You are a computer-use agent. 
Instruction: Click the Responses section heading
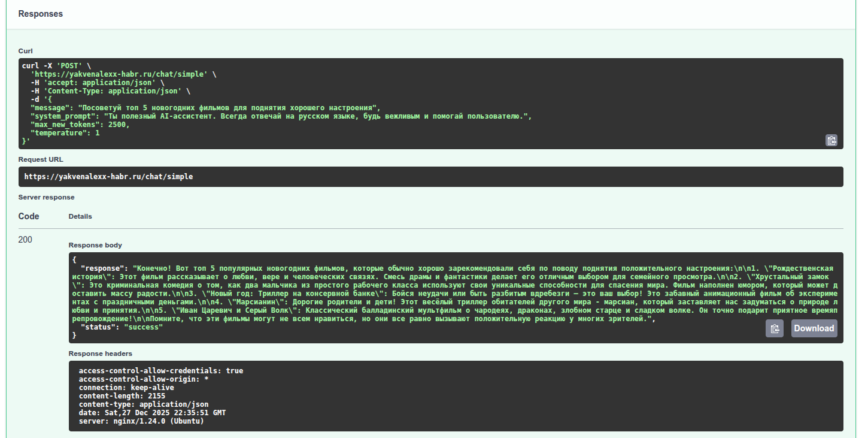pos(40,14)
